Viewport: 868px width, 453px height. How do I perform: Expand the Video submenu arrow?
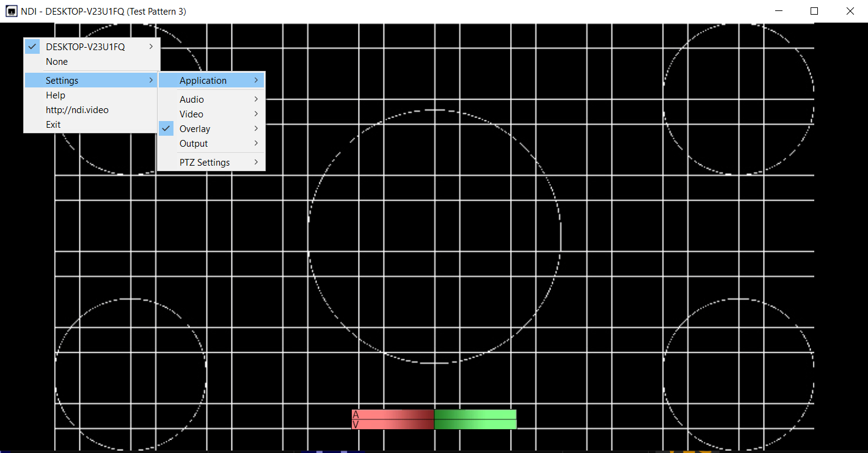point(256,114)
